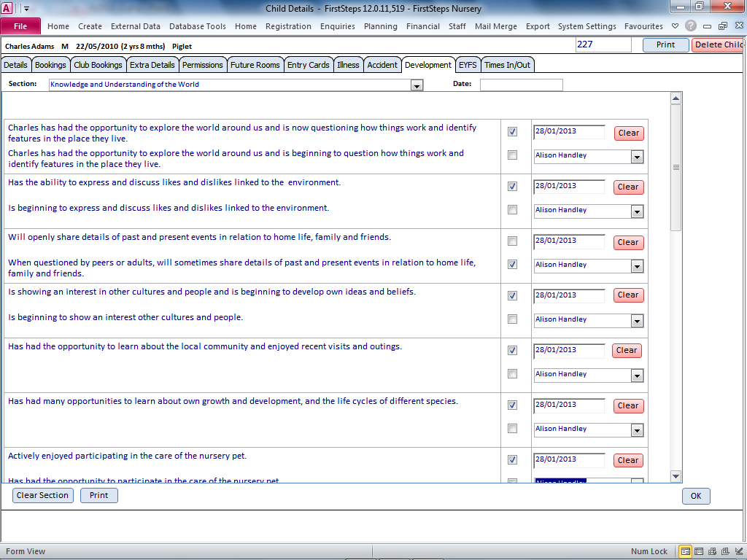Click the child number field showing 227
This screenshot has width=747, height=560.
[x=603, y=44]
